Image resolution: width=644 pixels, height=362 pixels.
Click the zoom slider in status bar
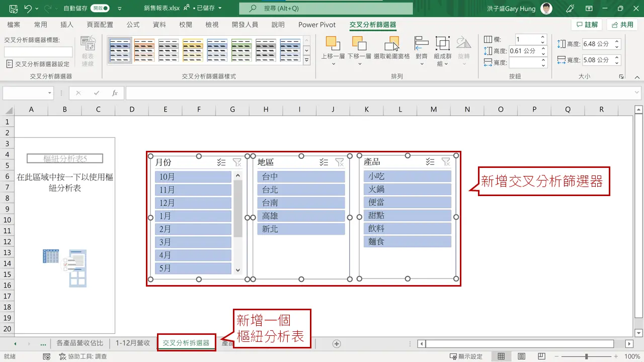[x=586, y=356]
